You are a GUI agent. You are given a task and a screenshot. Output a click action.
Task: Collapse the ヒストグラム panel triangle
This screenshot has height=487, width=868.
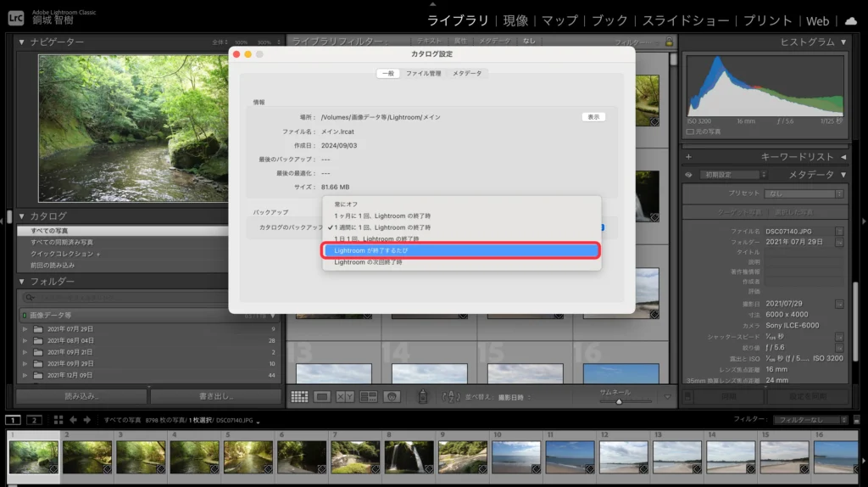click(843, 42)
